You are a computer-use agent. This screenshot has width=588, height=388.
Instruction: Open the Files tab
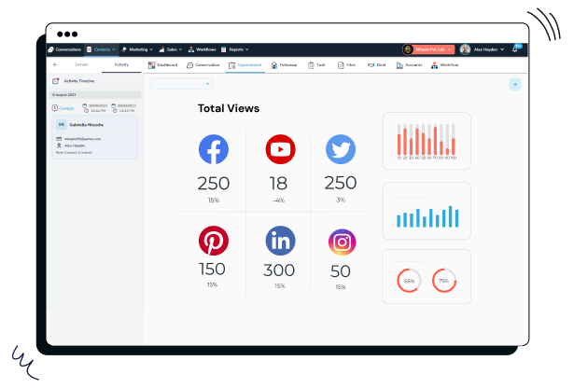click(346, 65)
